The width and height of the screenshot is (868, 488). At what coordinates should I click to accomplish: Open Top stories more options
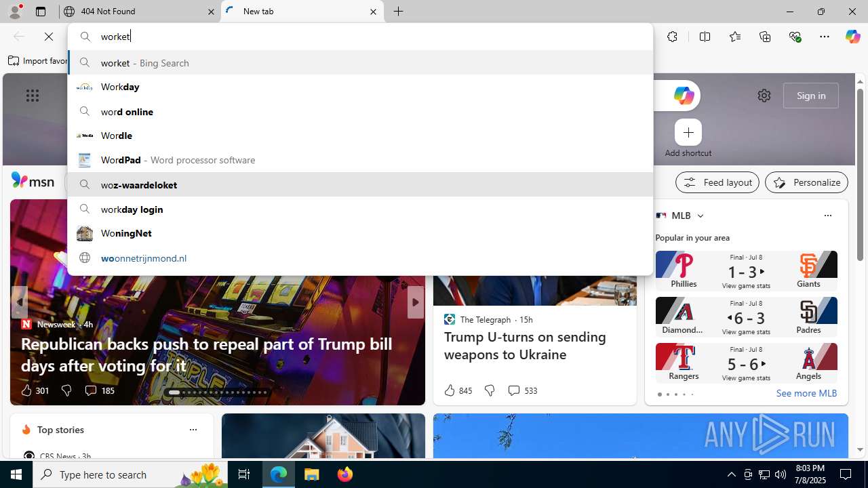(193, 430)
